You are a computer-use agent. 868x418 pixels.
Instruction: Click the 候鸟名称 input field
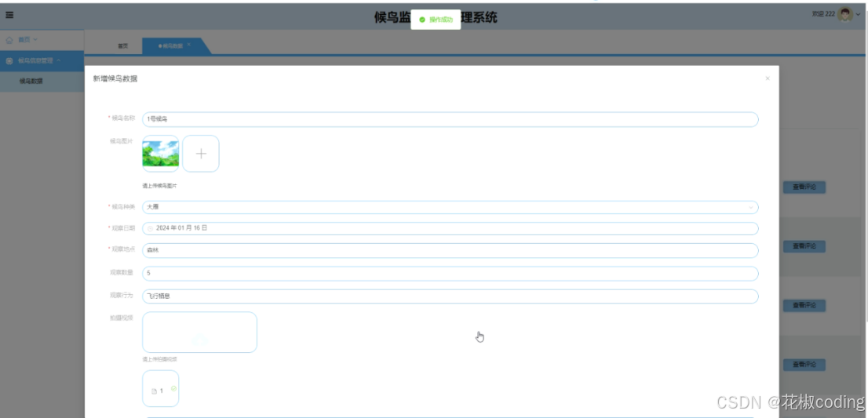[450, 119]
